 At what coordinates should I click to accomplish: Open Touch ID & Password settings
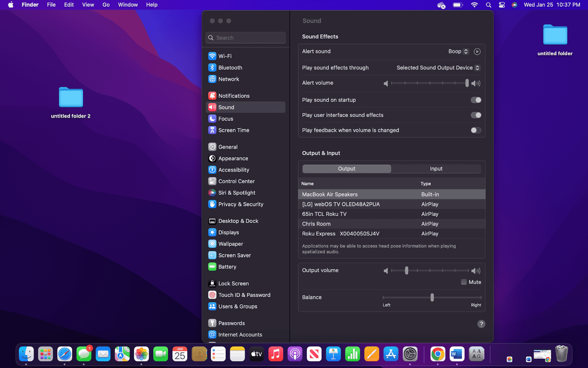pos(245,295)
